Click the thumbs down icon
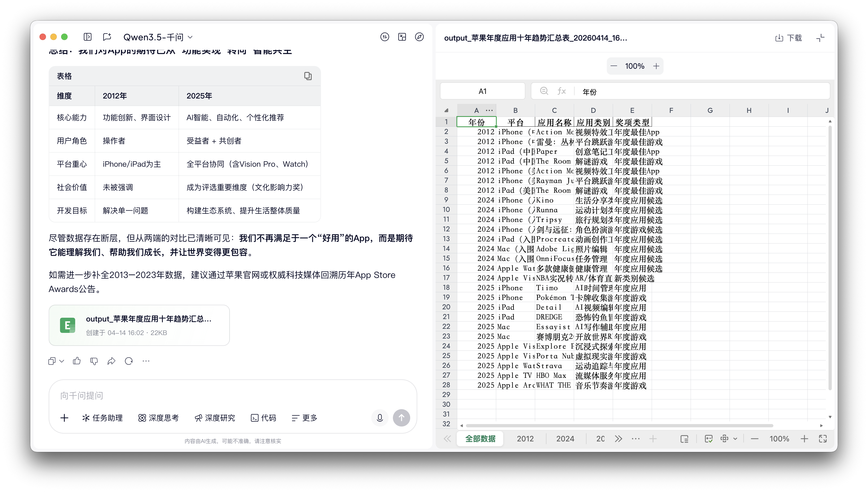Screen dimensions: 868x492 click(94, 361)
